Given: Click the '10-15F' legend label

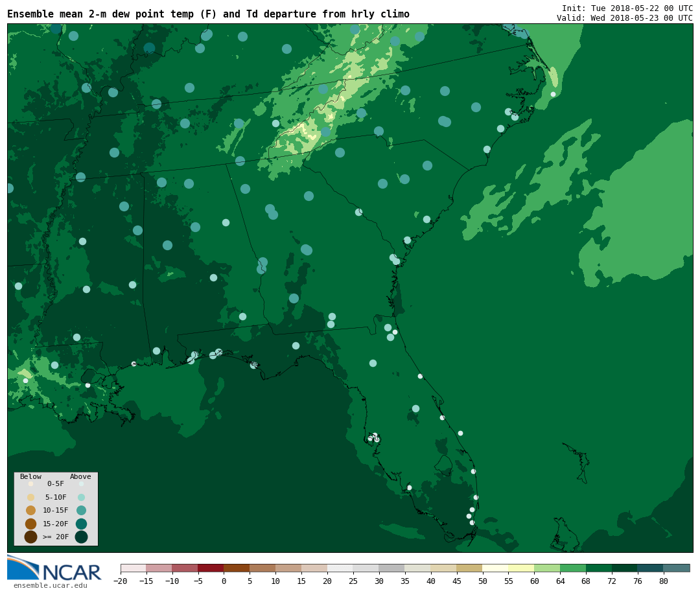Looking at the screenshot, I should 56,510.
